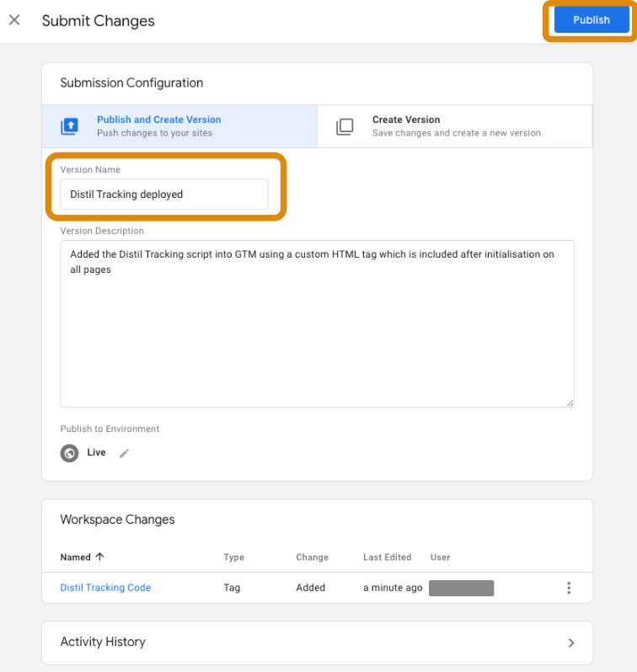The height and width of the screenshot is (672, 637).
Task: Close the Submit Changes dialog
Action: [14, 20]
